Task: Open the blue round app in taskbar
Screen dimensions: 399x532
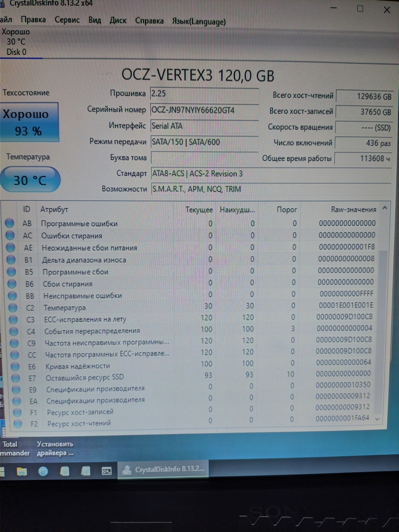Action: pyautogui.click(x=43, y=471)
